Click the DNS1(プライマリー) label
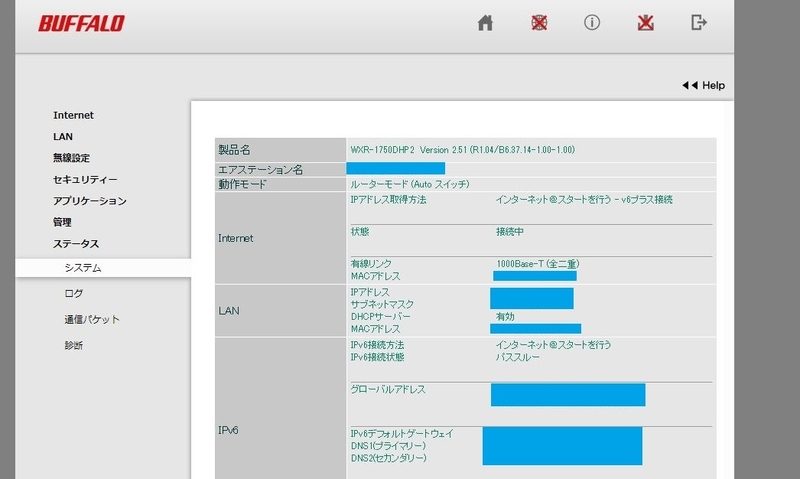 [x=388, y=446]
